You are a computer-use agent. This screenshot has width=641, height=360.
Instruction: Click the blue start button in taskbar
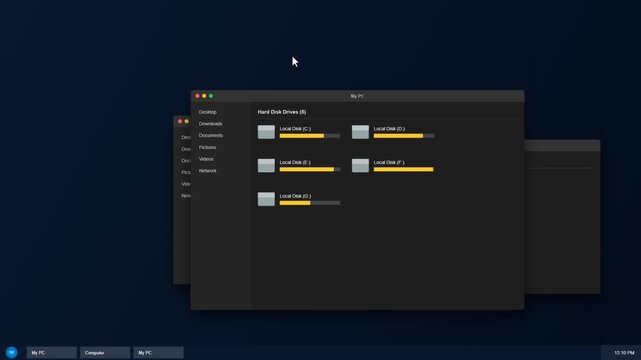pyautogui.click(x=11, y=352)
